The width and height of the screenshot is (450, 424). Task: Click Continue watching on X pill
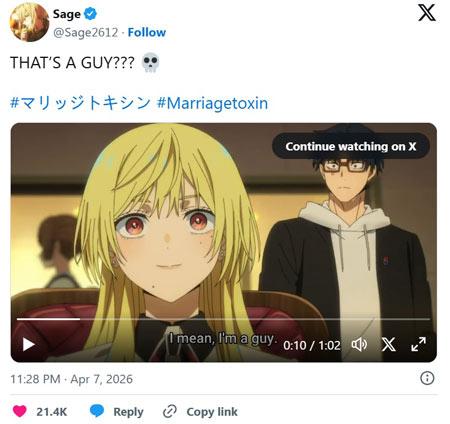click(x=351, y=146)
